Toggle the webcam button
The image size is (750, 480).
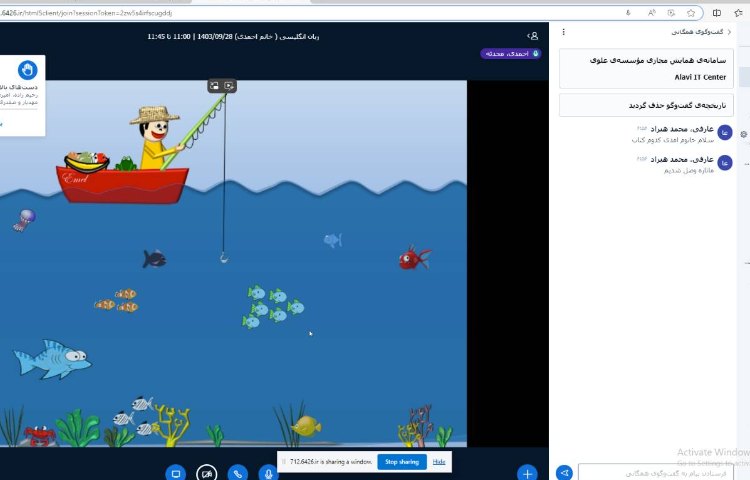207,472
